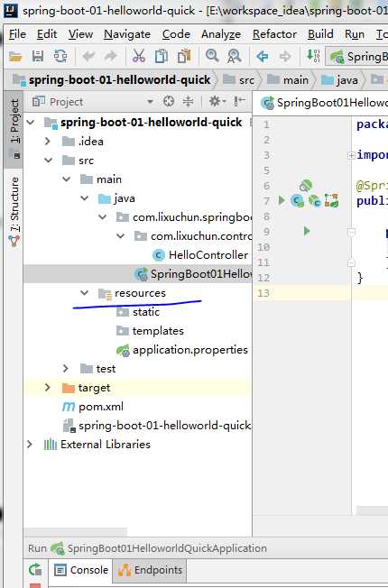Image resolution: width=388 pixels, height=588 pixels.
Task: Collapse the com.lixuchun.controller package
Action: [x=120, y=236]
